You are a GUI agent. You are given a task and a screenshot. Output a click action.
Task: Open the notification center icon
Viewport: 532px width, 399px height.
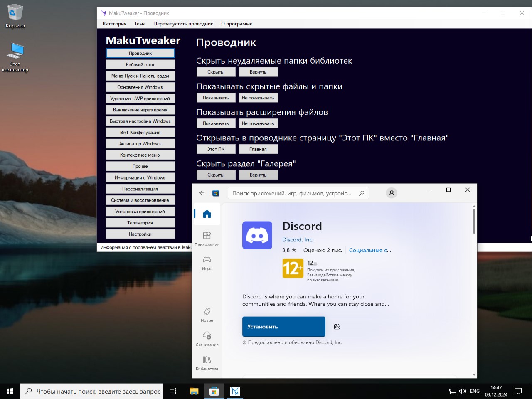click(518, 391)
